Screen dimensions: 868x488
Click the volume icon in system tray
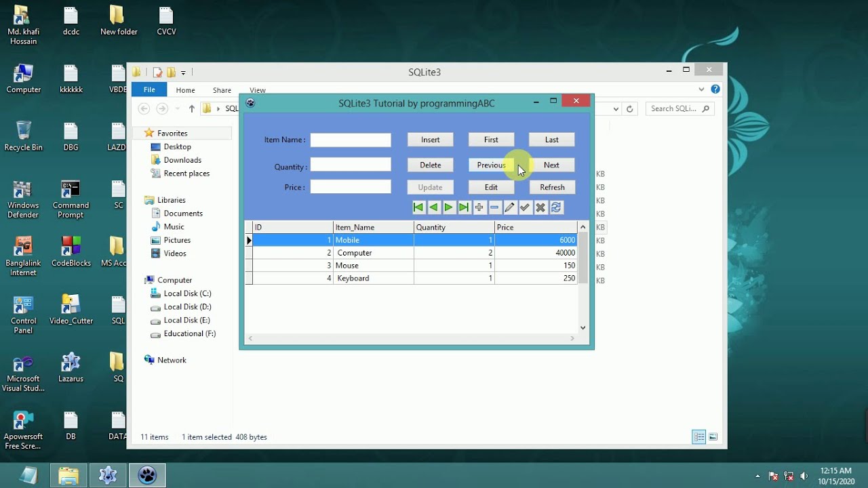pyautogui.click(x=804, y=476)
